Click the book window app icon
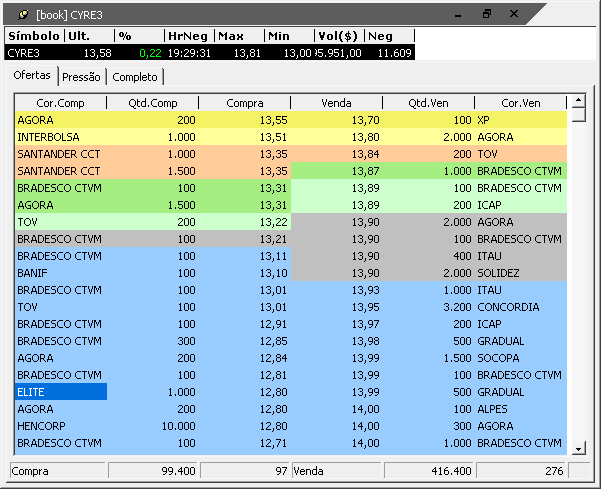 click(x=23, y=15)
